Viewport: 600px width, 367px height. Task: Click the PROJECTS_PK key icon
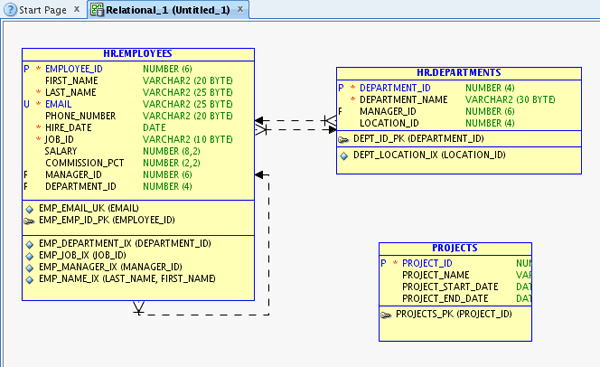coord(386,315)
